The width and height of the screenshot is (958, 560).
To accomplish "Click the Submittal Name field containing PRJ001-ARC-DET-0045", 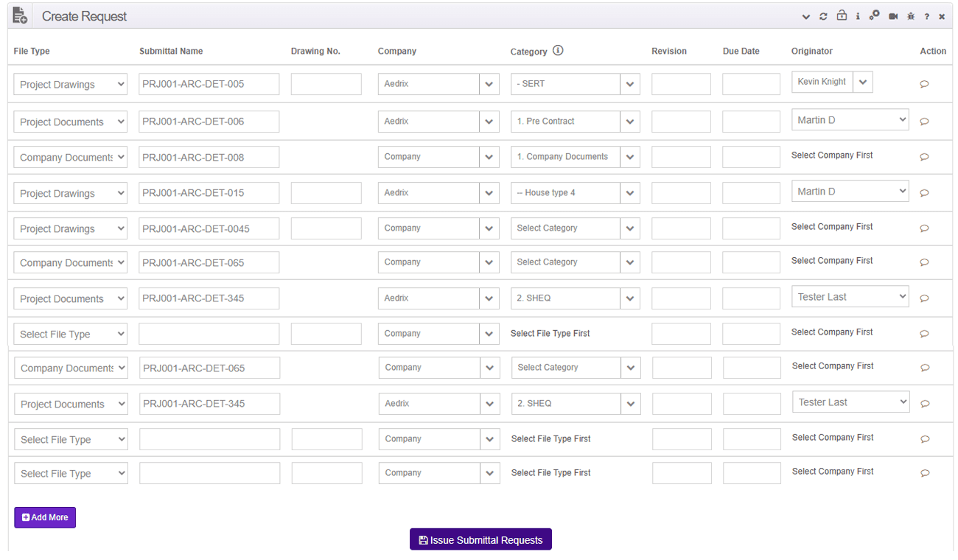I will click(x=209, y=228).
